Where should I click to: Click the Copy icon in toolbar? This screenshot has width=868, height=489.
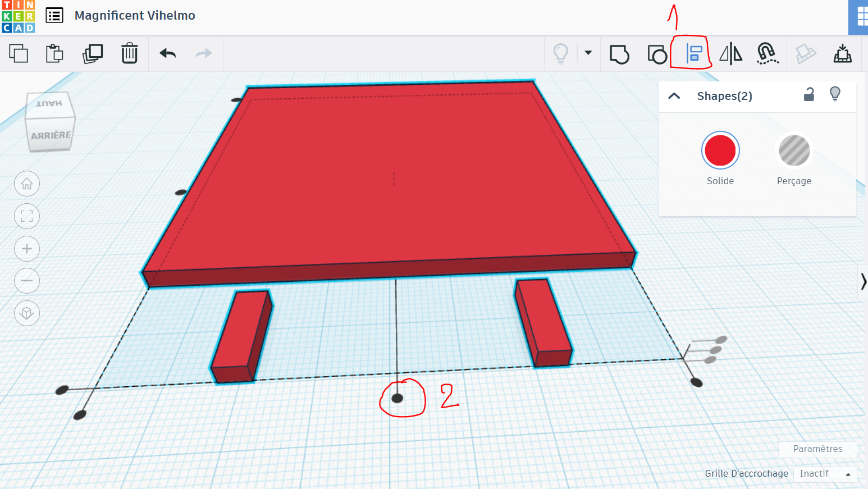click(19, 53)
